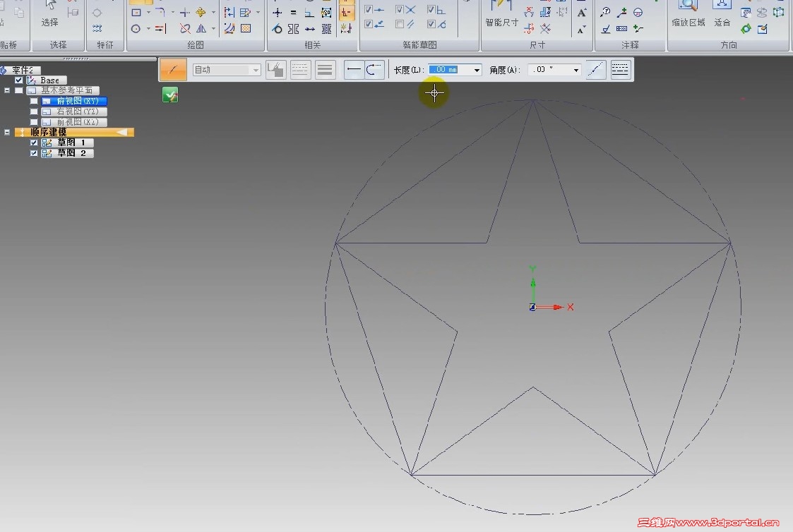Screen dimensions: 793x532
Task: Select 草图 2 in the feature tree
Action: click(x=67, y=153)
